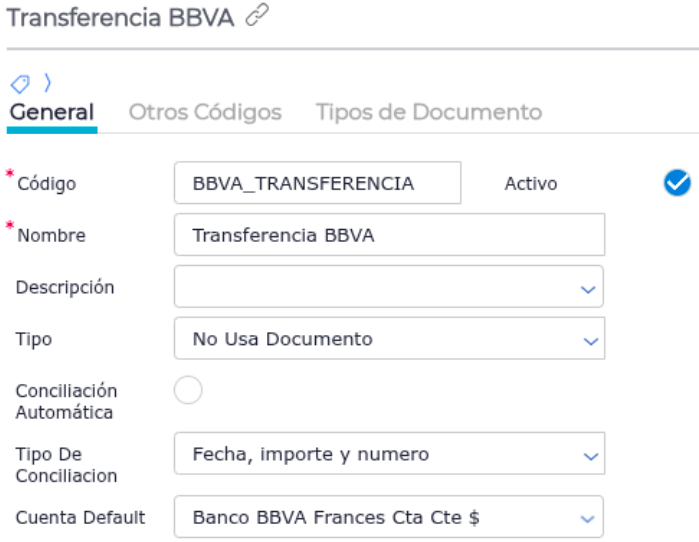
Task: Focus the Nombre text field
Action: pyautogui.click(x=388, y=235)
